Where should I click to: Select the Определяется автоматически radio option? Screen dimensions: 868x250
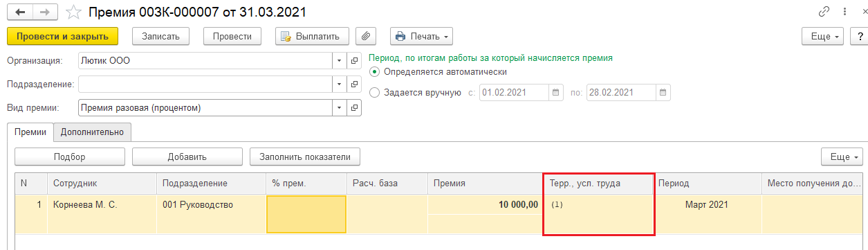(x=375, y=72)
